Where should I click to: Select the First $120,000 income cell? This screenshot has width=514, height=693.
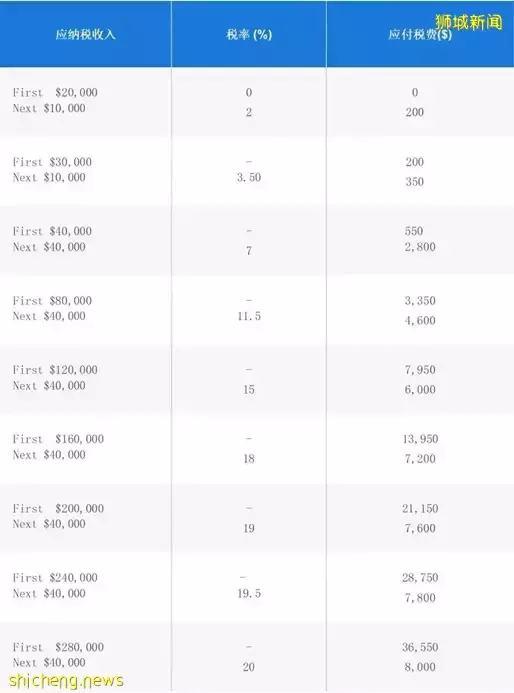(x=55, y=369)
